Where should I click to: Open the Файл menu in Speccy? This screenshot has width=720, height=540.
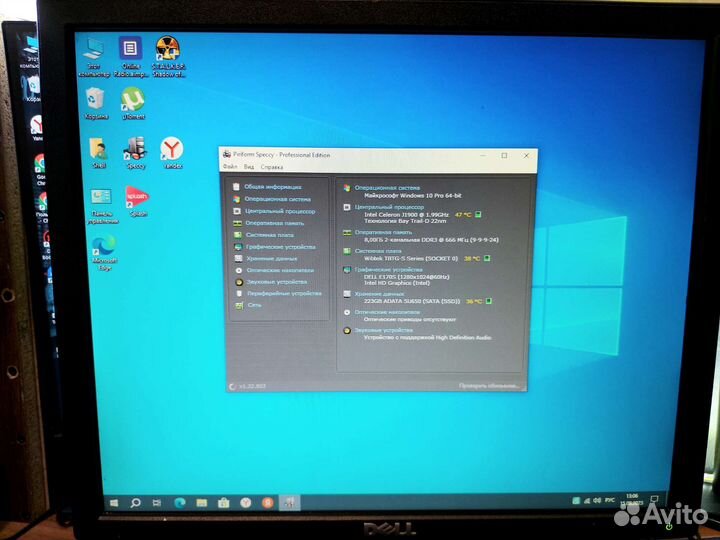coord(230,167)
